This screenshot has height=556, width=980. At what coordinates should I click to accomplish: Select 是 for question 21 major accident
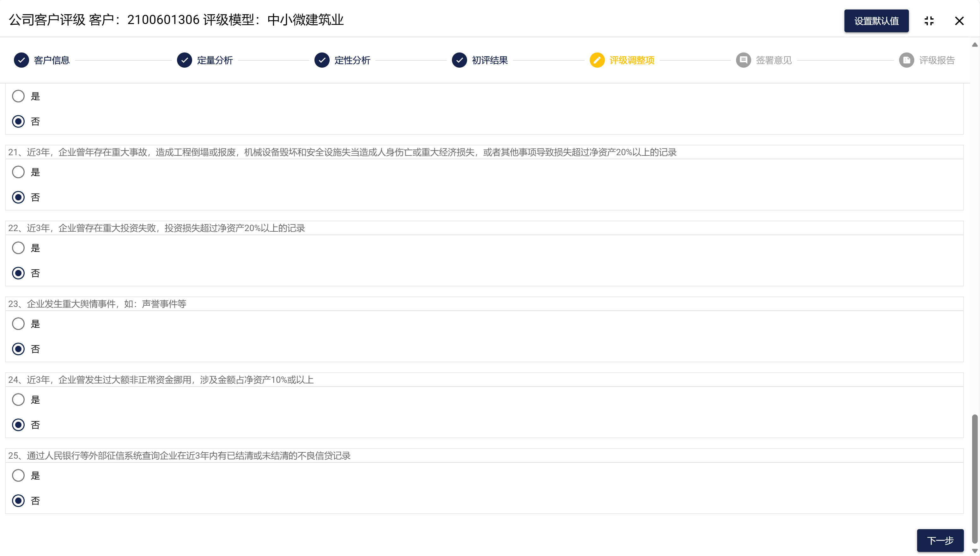pos(18,172)
